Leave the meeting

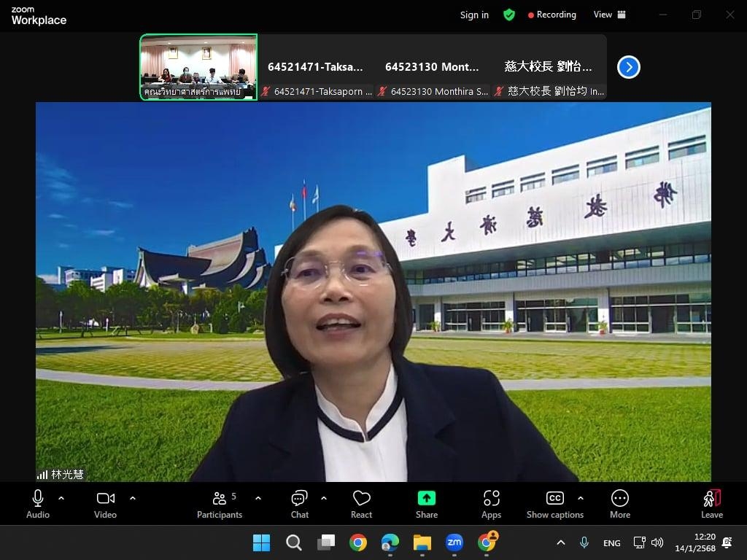pyautogui.click(x=711, y=504)
